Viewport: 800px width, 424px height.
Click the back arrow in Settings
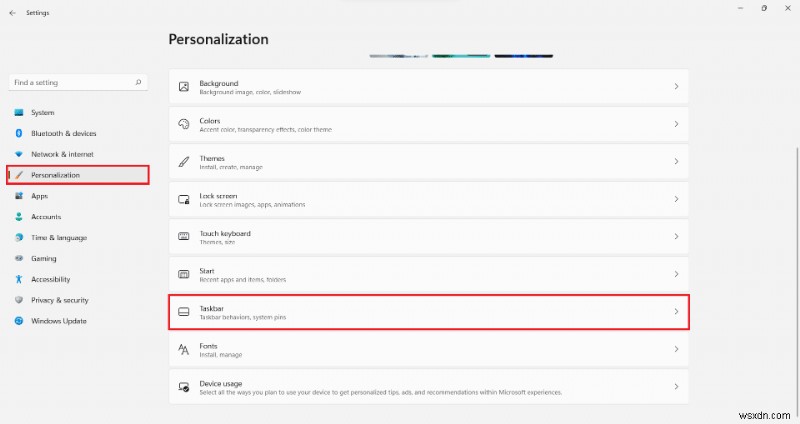tap(12, 13)
